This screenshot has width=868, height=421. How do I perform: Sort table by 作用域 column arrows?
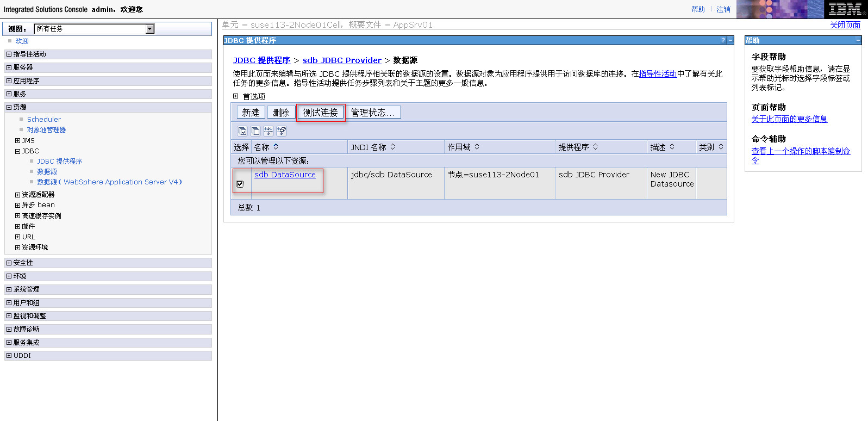click(x=477, y=147)
